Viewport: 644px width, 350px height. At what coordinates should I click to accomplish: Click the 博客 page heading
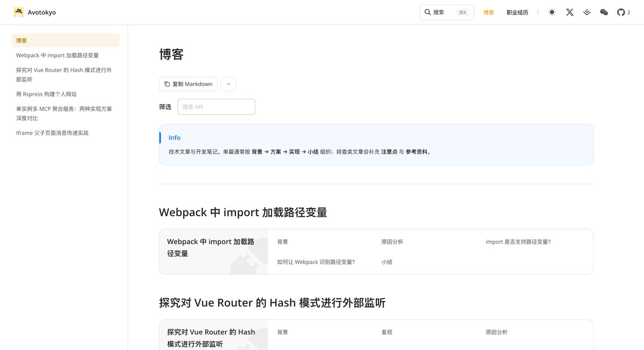click(x=172, y=55)
